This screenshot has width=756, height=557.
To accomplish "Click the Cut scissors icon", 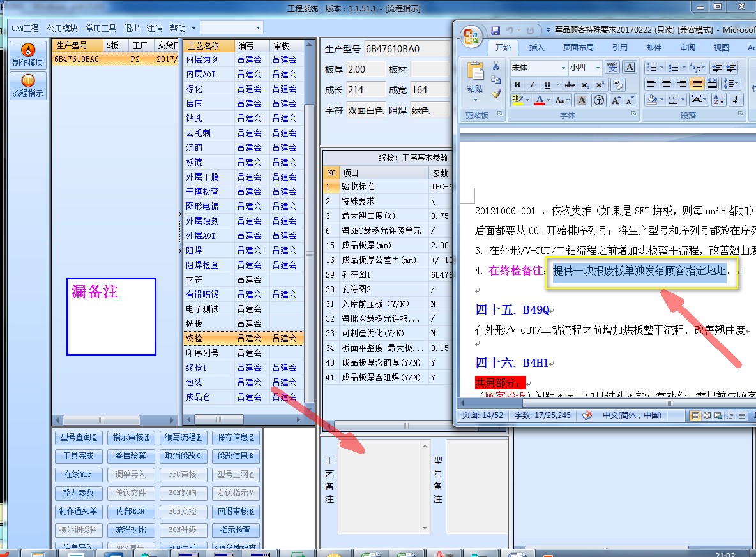I will [495, 66].
